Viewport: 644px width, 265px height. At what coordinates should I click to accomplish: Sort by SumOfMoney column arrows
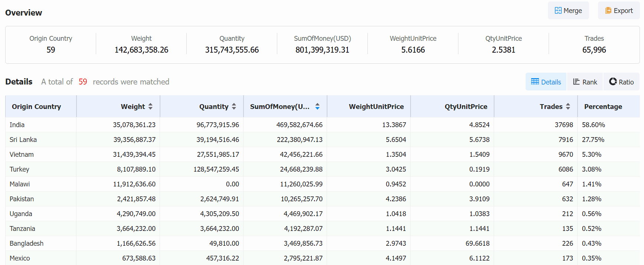(317, 107)
